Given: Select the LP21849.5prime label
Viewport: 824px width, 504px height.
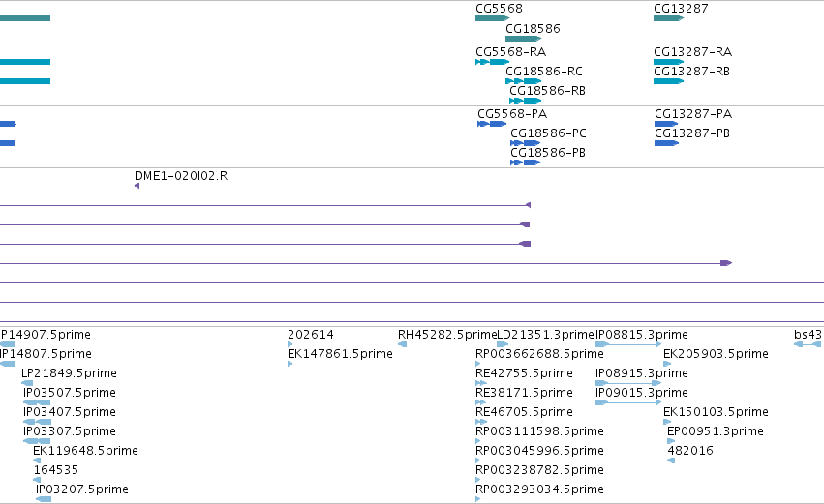Looking at the screenshot, I should pyautogui.click(x=69, y=373).
